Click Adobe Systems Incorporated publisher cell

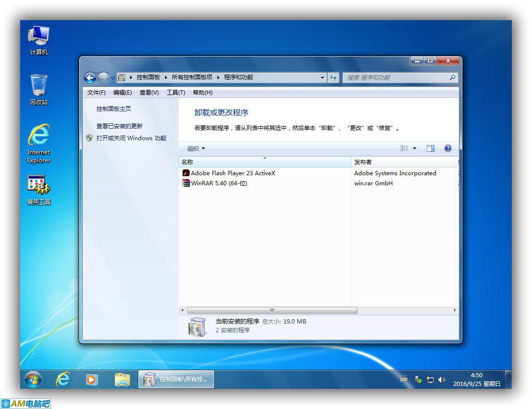pos(395,173)
